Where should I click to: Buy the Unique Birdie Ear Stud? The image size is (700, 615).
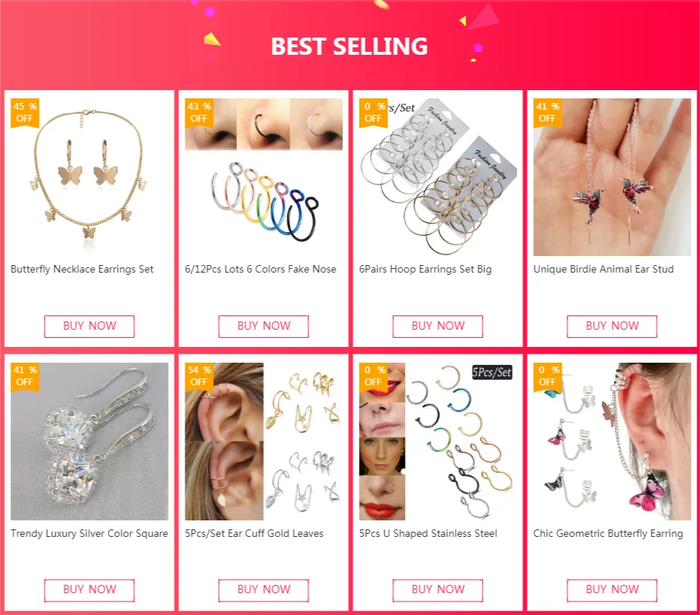[612, 326]
